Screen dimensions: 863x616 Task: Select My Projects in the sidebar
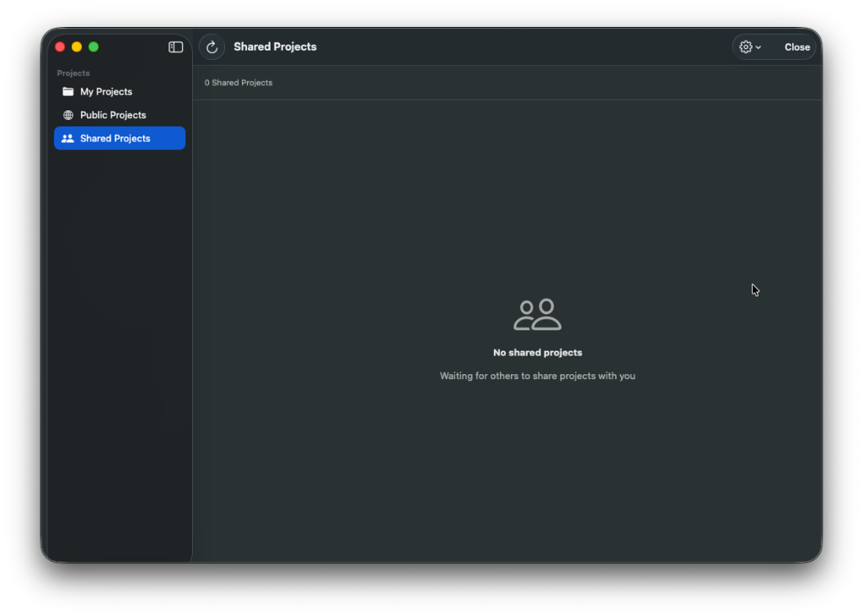(106, 91)
